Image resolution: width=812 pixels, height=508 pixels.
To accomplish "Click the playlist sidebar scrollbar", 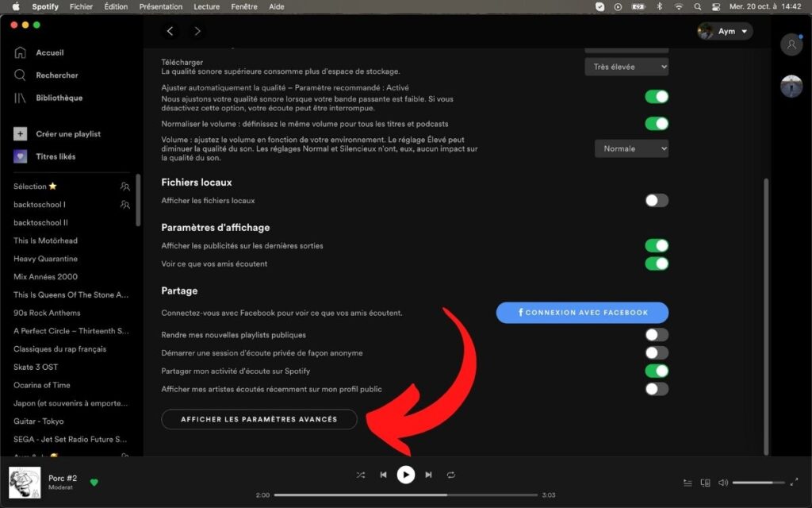I will 138,199.
